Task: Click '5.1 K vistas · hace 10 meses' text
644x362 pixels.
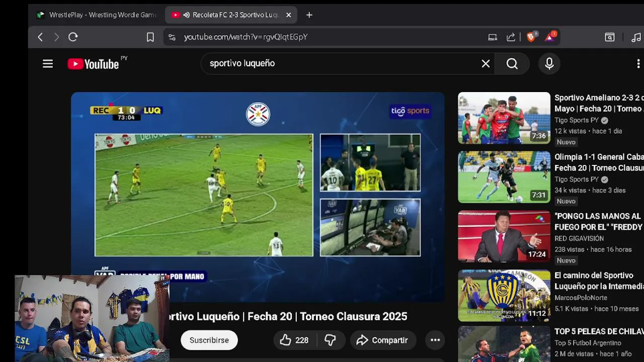Action: (596, 309)
